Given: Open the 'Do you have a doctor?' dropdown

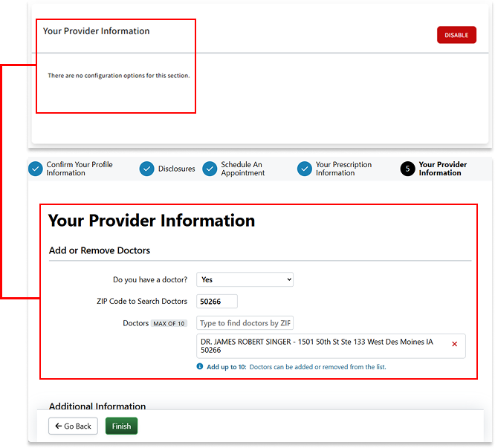Looking at the screenshot, I should pyautogui.click(x=245, y=279).
